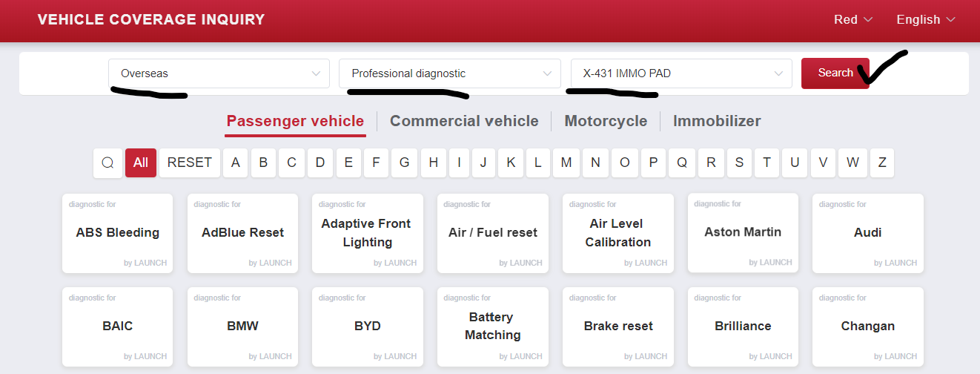Filter brands by letter Q
This screenshot has height=374, width=980.
[682, 163]
